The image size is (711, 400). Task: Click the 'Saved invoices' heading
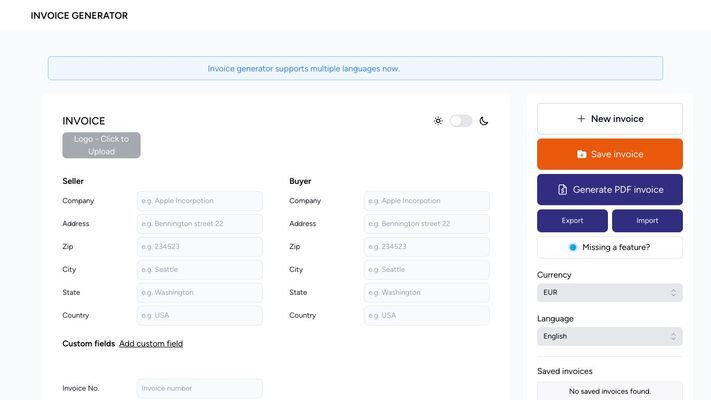point(565,371)
